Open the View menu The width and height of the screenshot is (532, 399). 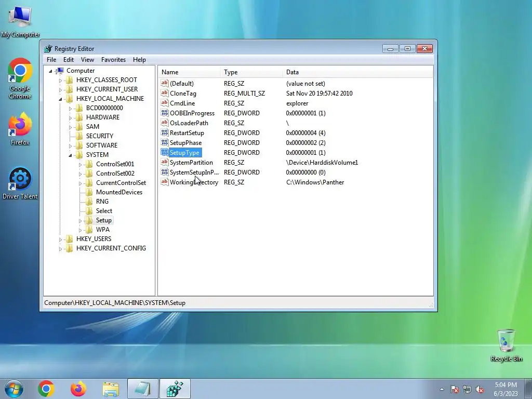(x=87, y=60)
